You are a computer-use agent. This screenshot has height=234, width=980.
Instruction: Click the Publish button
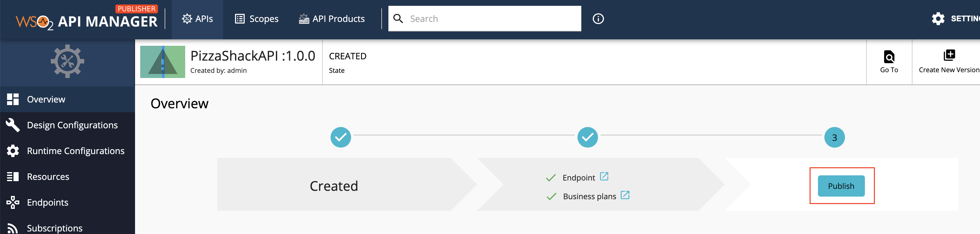[x=841, y=186]
